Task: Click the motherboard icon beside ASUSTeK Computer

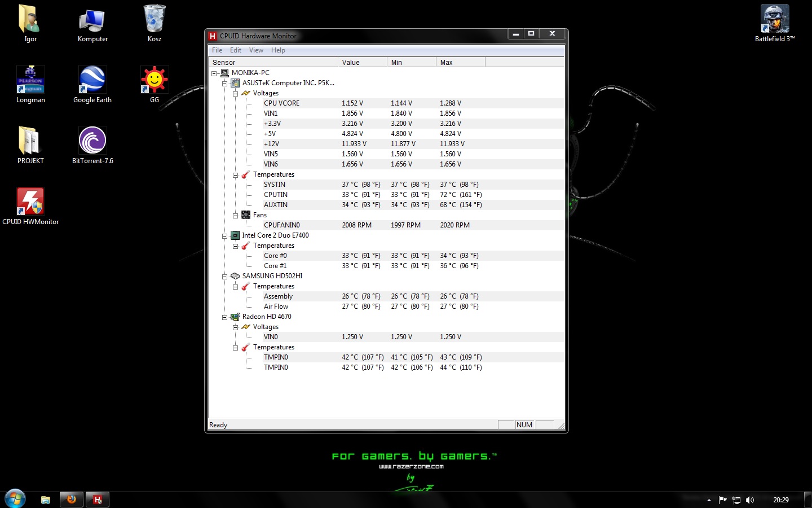Action: point(235,83)
